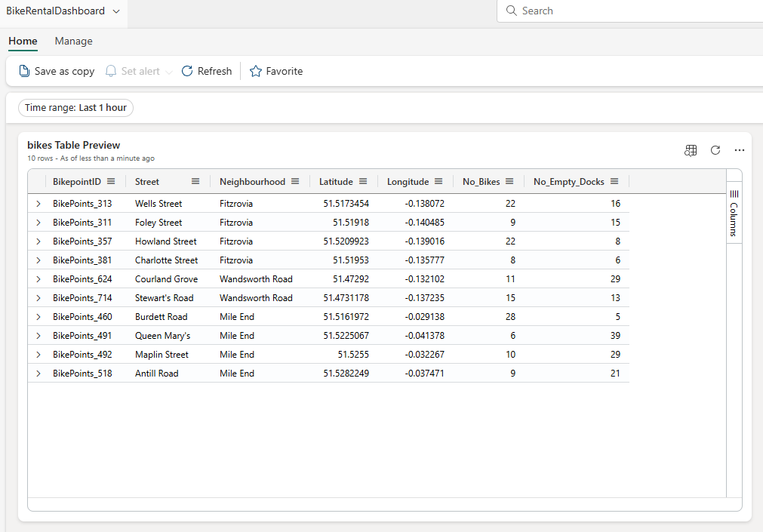Click the Refresh circular arrow icon
This screenshot has height=532, width=763.
pos(187,71)
